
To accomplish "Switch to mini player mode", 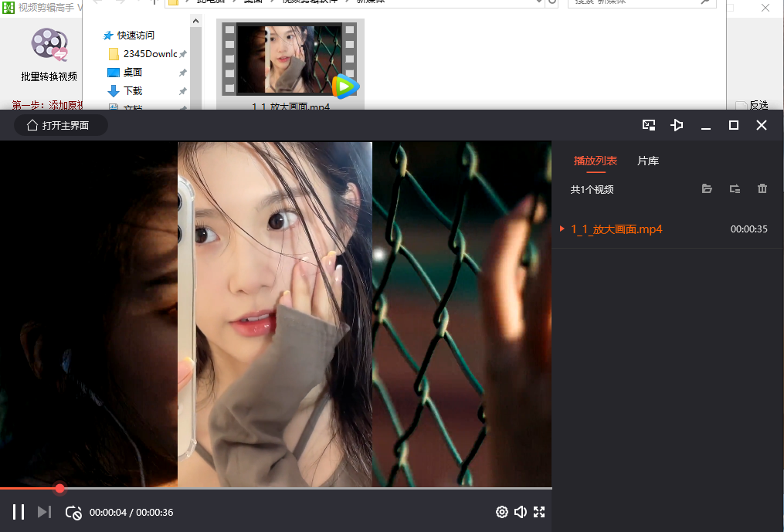I will [649, 125].
